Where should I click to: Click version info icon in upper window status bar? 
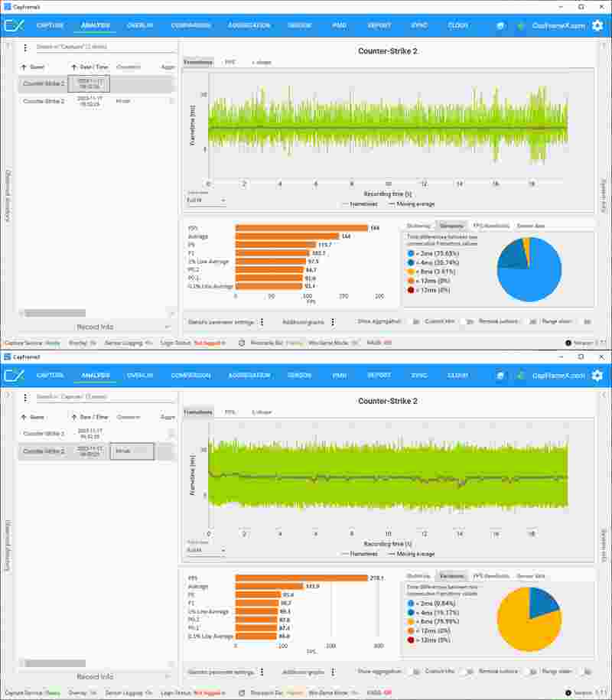point(568,343)
